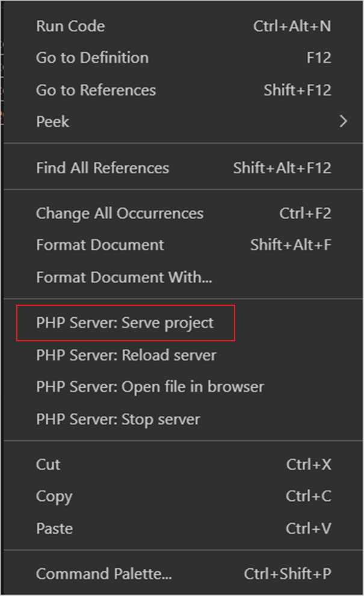Run Code from the context menu
364x596 pixels.
coord(70,26)
